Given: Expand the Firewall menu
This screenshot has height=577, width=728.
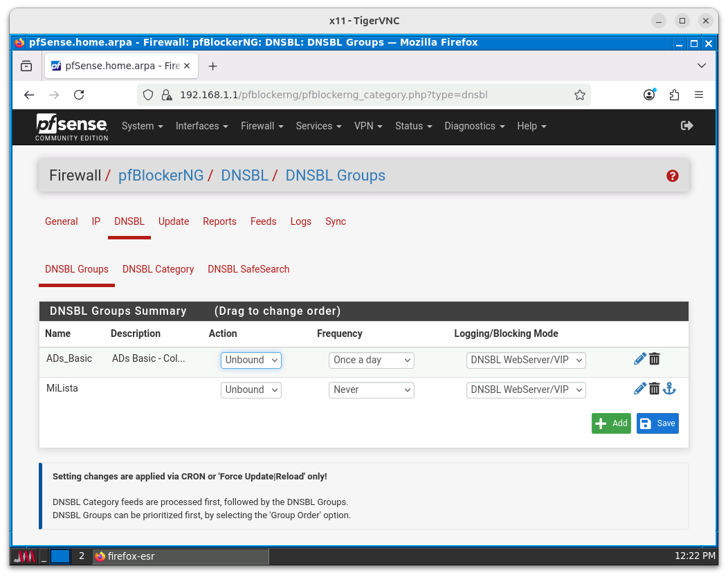Looking at the screenshot, I should click(x=262, y=127).
